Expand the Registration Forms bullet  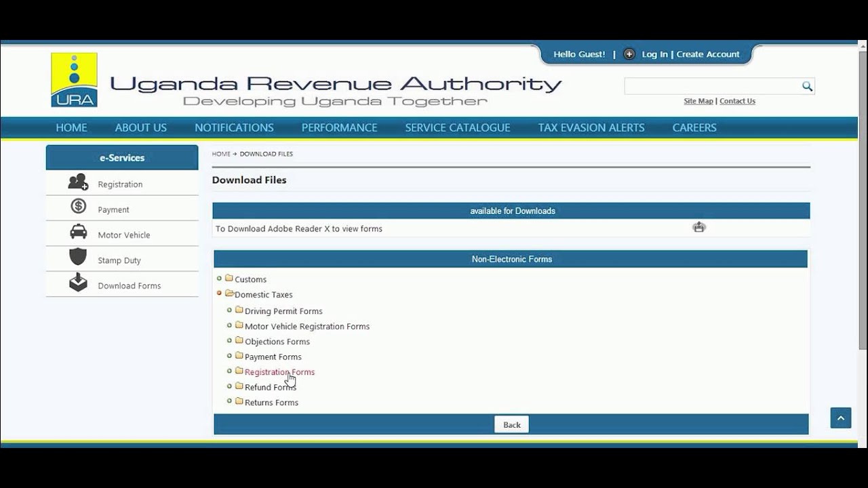pos(229,371)
